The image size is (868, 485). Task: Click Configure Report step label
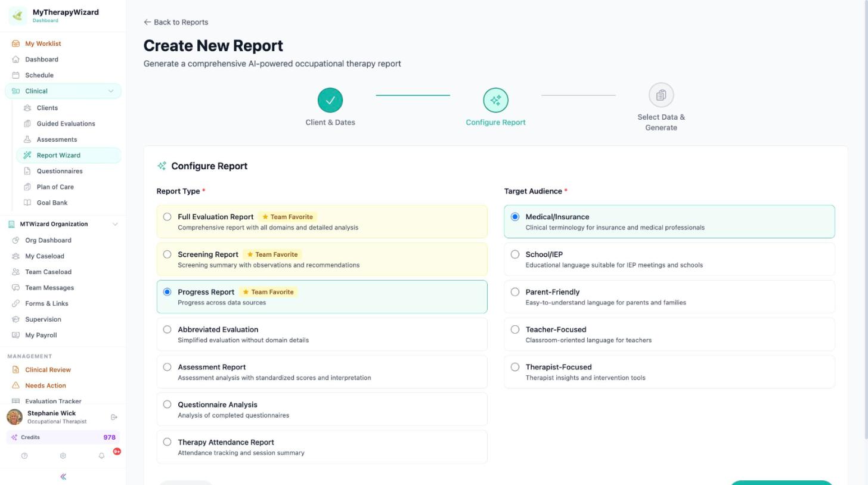pos(495,122)
